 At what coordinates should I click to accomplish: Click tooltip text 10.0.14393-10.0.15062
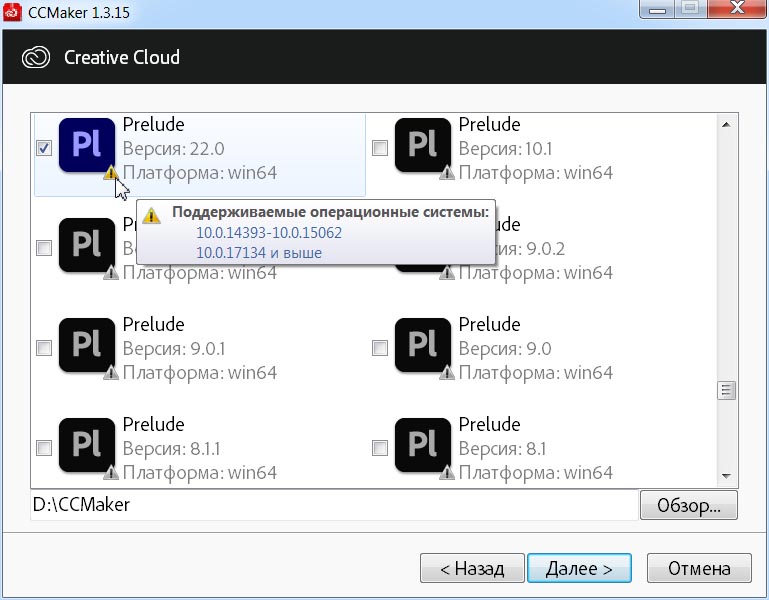tap(269, 233)
